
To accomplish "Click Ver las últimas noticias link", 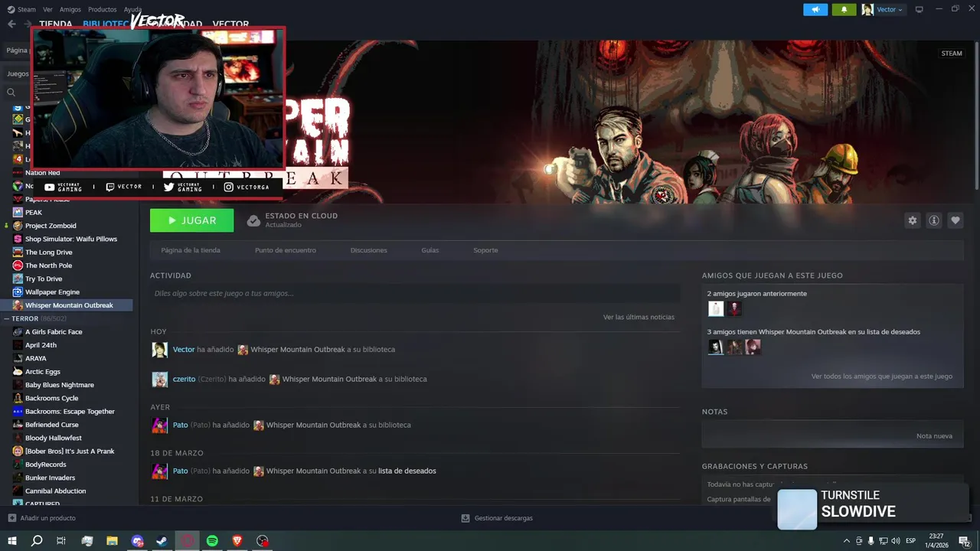I will [639, 317].
